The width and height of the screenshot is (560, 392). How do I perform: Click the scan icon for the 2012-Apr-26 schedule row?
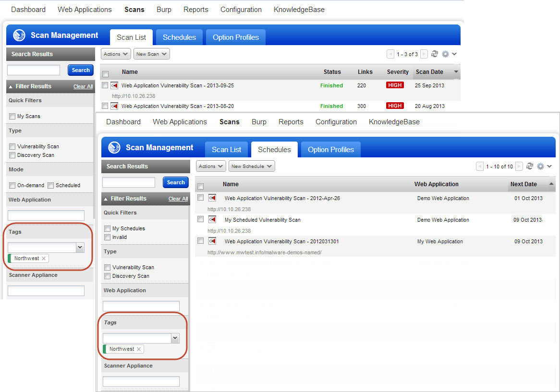click(212, 198)
